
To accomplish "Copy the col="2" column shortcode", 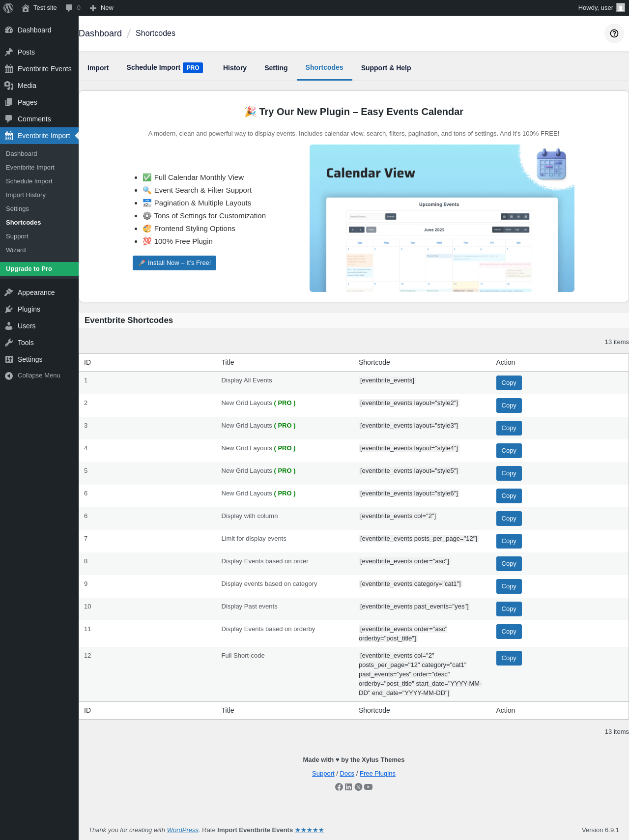I will (x=509, y=519).
